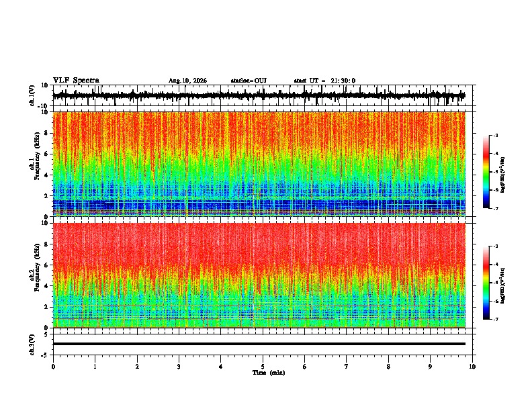The width and height of the screenshot is (532, 411).
Task: Click the ch.1 "Frequency (kHz)" axis label
Action: coord(37,155)
